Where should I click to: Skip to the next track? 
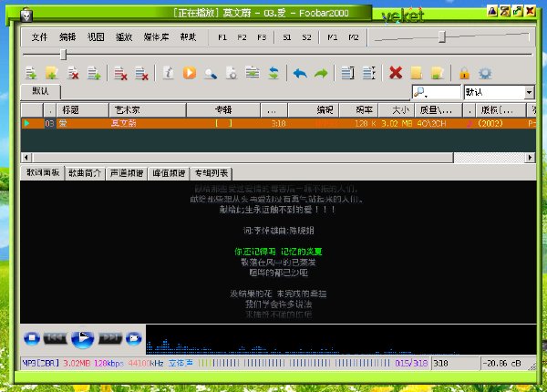(x=110, y=337)
